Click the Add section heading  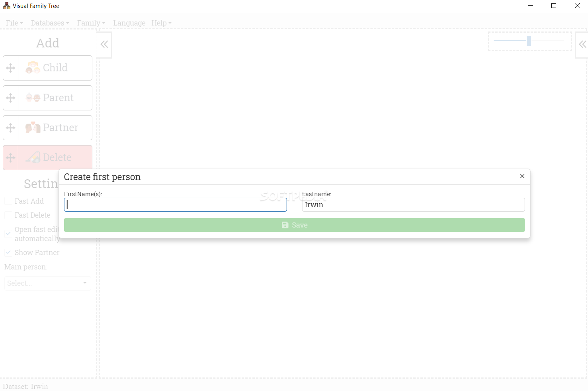pyautogui.click(x=48, y=43)
